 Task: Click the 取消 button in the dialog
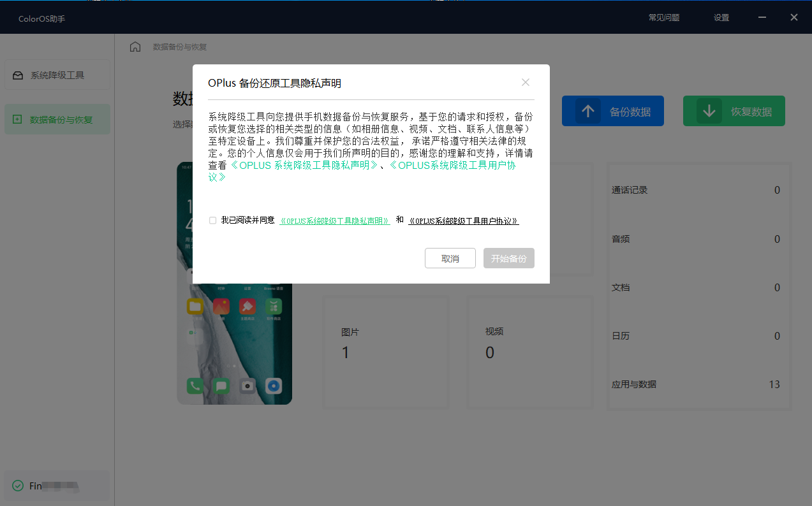pos(450,258)
